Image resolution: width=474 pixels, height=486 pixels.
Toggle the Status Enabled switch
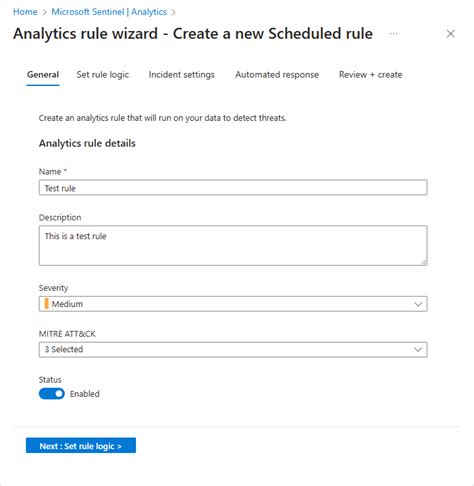click(52, 394)
